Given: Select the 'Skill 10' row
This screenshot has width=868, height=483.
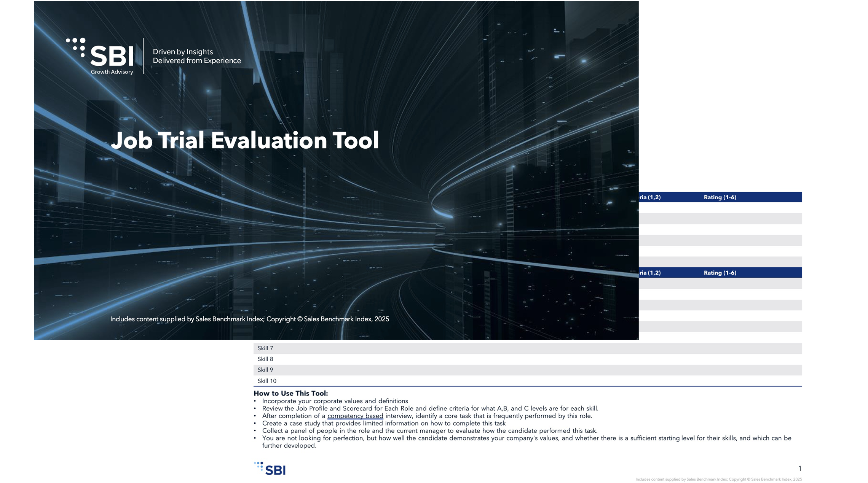Looking at the screenshot, I should pyautogui.click(x=528, y=381).
